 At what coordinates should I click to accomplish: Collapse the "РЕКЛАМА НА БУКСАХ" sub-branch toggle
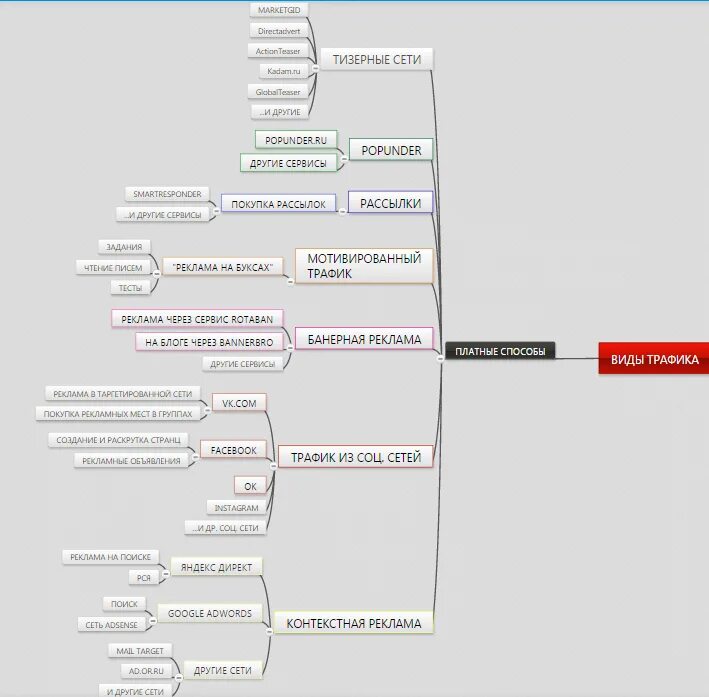coord(156,274)
